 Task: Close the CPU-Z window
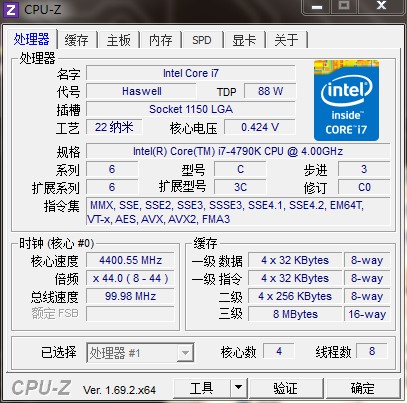click(x=381, y=6)
